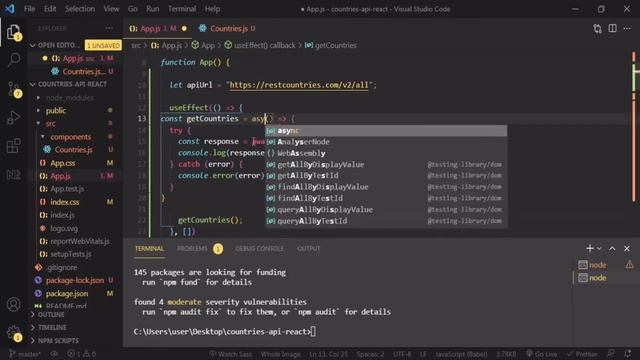Switch to the Countries.js editor tab
640x360 pixels.
227,29
